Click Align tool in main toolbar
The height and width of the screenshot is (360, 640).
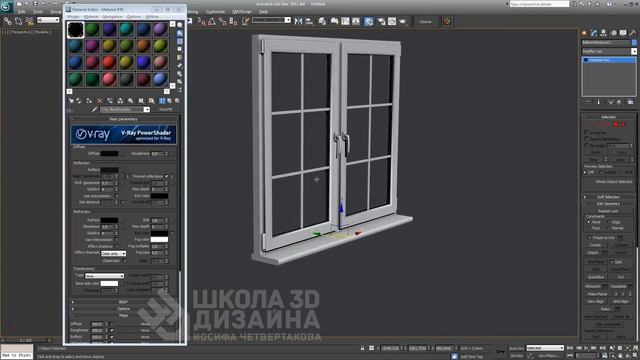309,21
